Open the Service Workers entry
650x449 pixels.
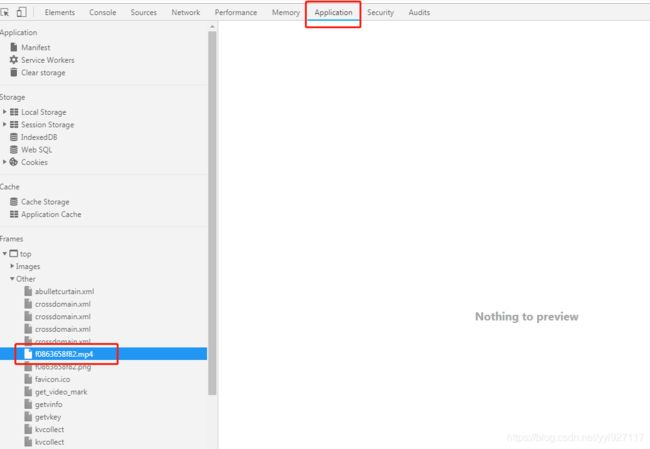click(x=48, y=60)
